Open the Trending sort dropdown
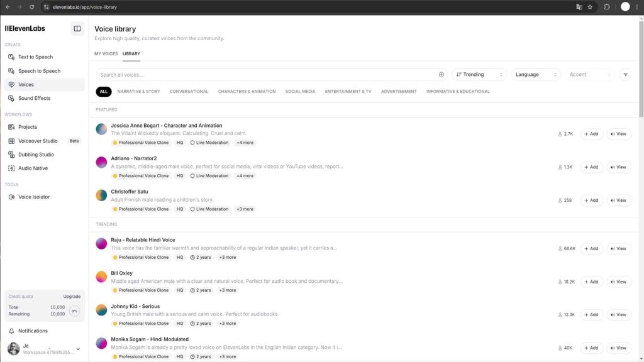Image resolution: width=644 pixels, height=362 pixels. click(479, 75)
